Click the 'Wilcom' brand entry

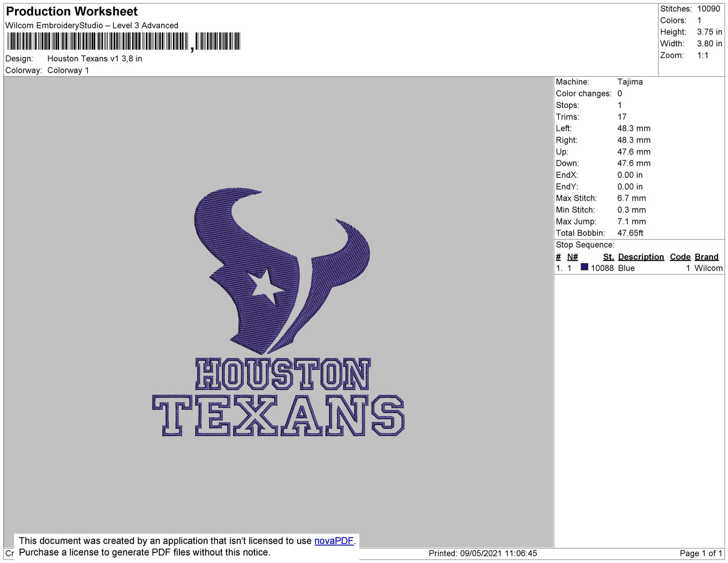click(x=708, y=268)
